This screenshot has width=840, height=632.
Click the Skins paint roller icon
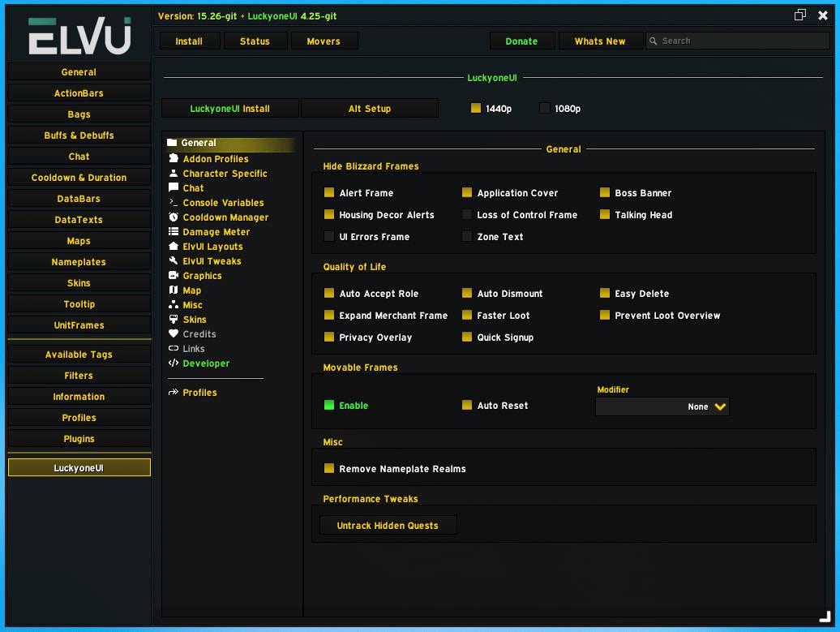click(174, 319)
